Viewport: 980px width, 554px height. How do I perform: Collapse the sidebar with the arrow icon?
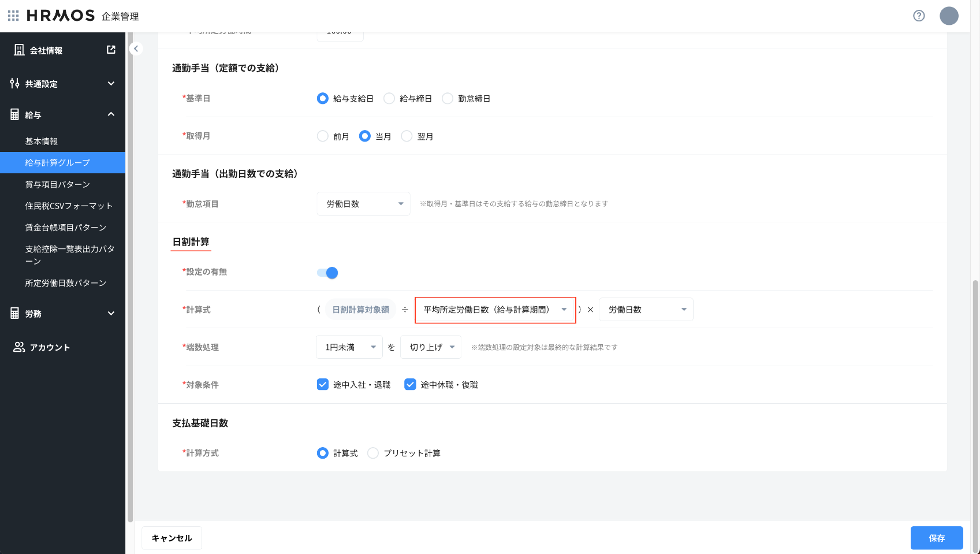tap(136, 49)
